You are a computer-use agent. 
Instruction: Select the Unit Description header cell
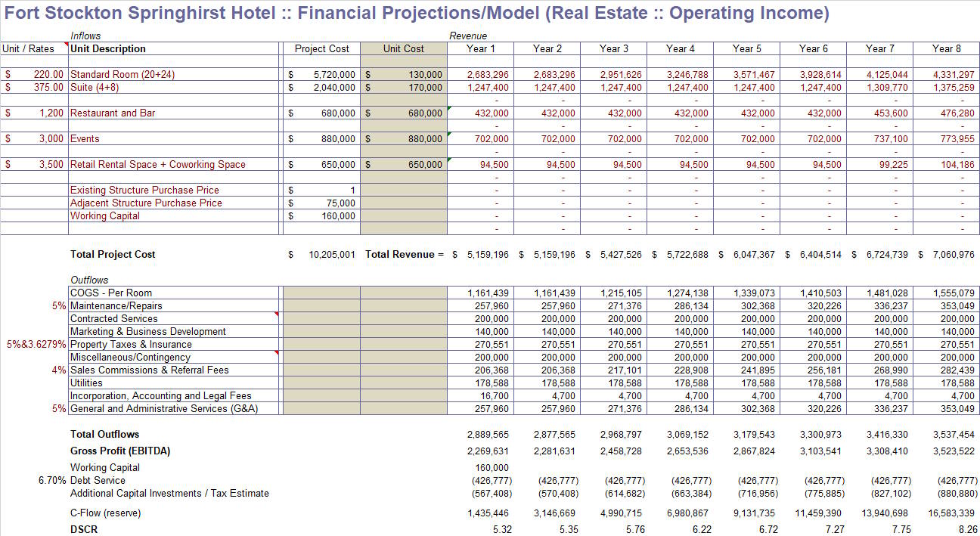108,48
